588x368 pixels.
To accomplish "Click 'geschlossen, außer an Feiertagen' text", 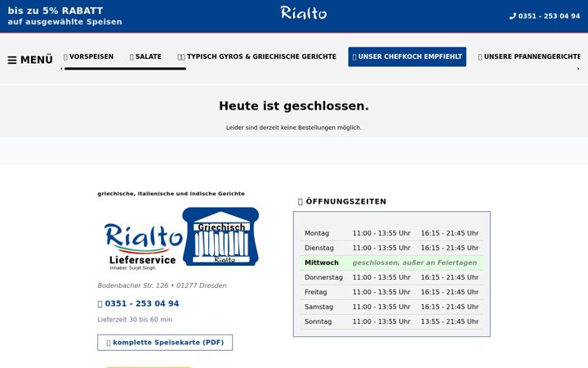I will click(x=415, y=263).
